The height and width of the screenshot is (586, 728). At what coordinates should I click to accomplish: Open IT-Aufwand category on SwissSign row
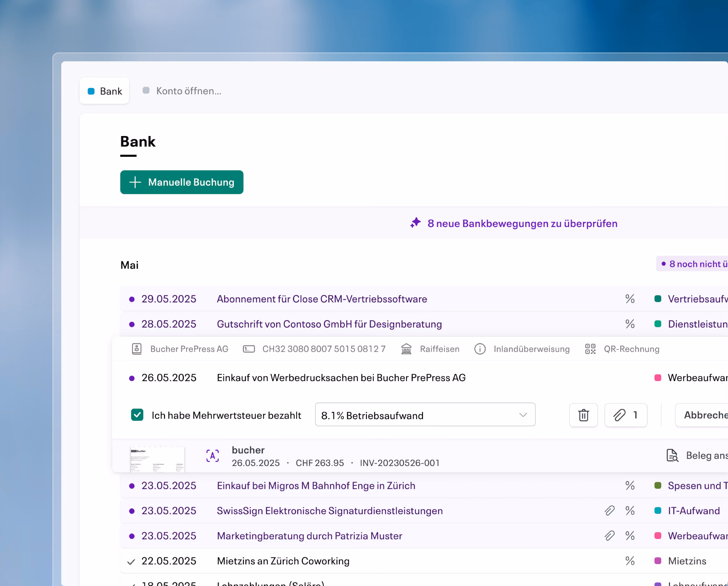[x=687, y=510]
